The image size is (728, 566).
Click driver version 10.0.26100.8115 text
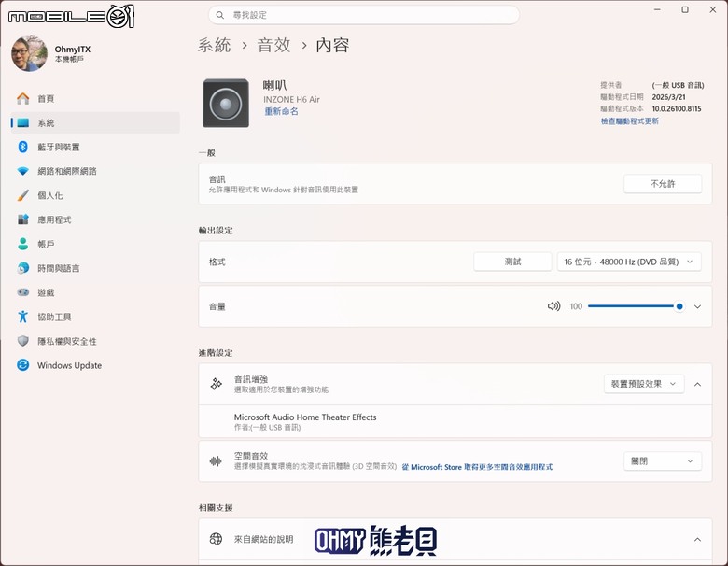click(x=677, y=108)
